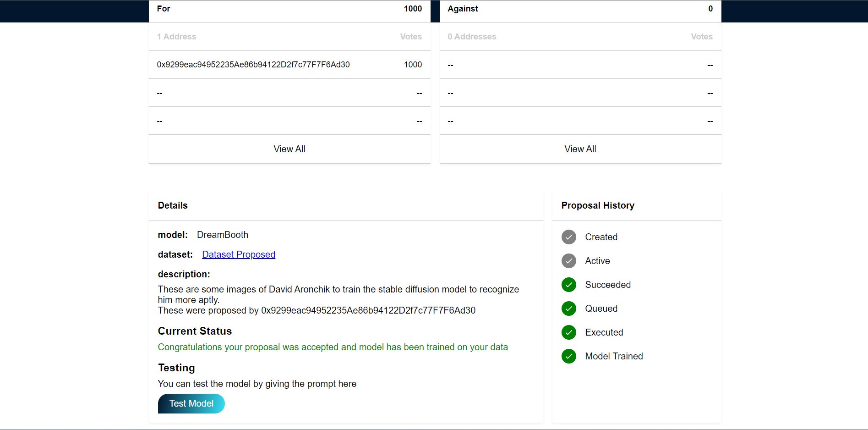Click the 'model:' field label
Viewport: 868px width, 430px height.
pos(173,235)
